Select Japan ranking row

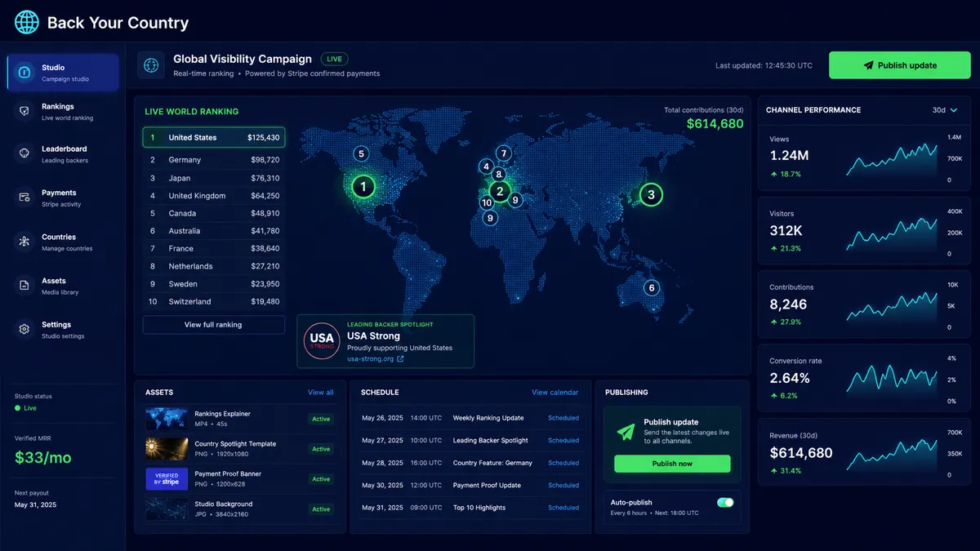tap(213, 178)
